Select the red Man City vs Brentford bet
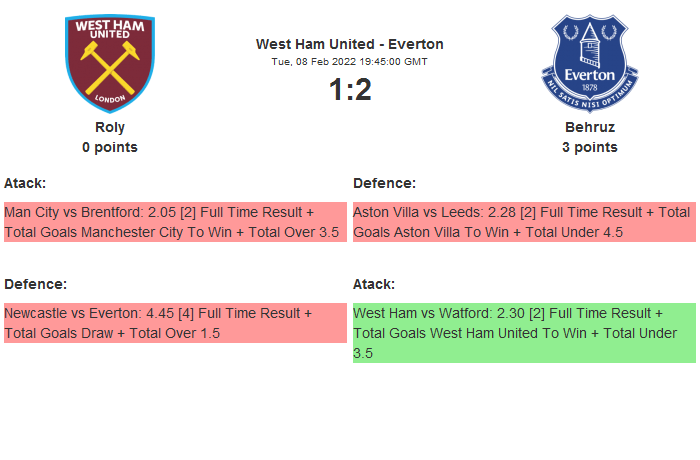Screen dimensions: 700x460 175,222
